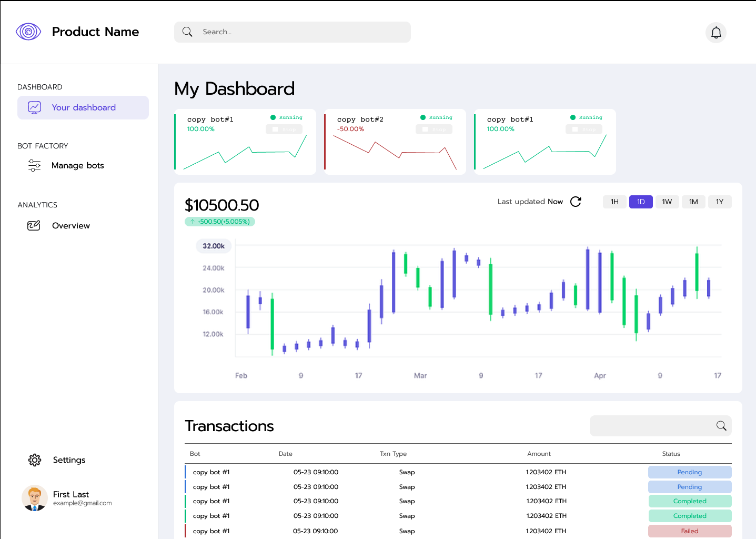Open notifications with the bell icon
Screen dimensions: 756x539
tap(716, 33)
